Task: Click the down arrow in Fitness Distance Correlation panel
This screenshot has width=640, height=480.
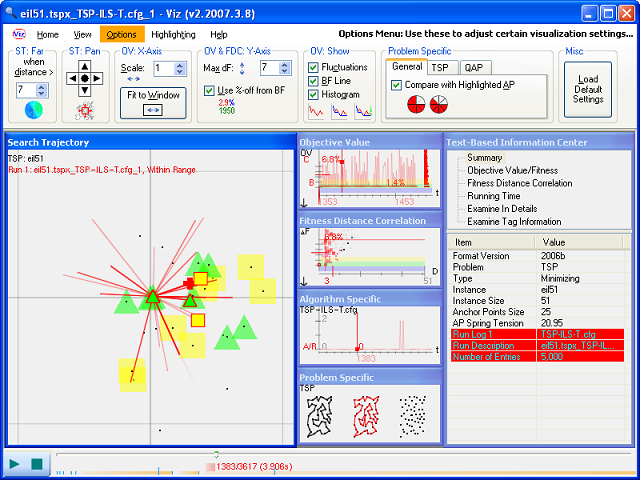Action: (304, 281)
